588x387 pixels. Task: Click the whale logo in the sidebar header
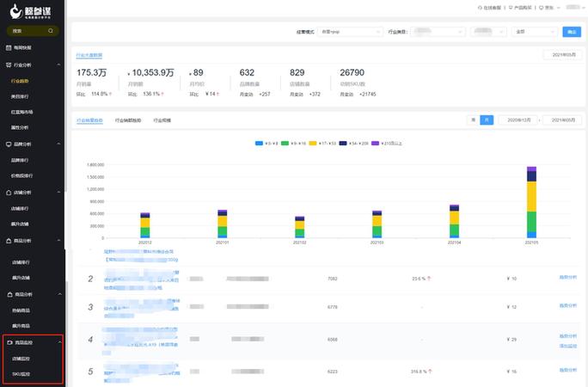coord(16,11)
